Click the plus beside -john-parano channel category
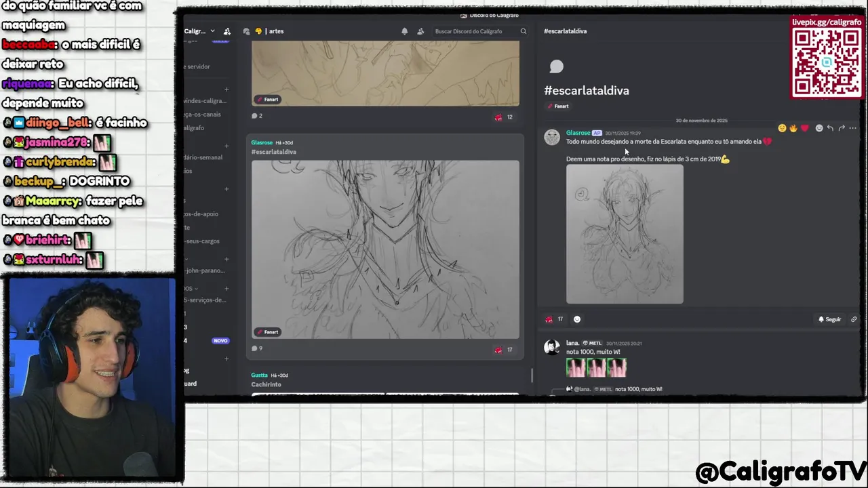The width and height of the screenshot is (868, 488). pyautogui.click(x=226, y=259)
